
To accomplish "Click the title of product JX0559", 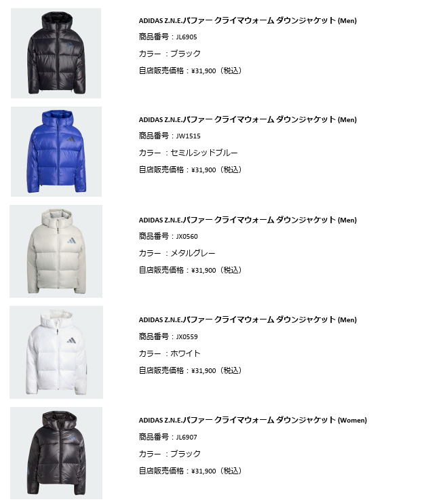I will (248, 319).
